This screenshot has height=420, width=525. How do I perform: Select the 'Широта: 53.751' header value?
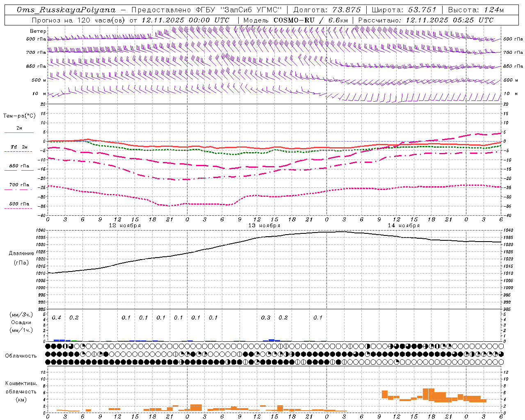(x=404, y=10)
